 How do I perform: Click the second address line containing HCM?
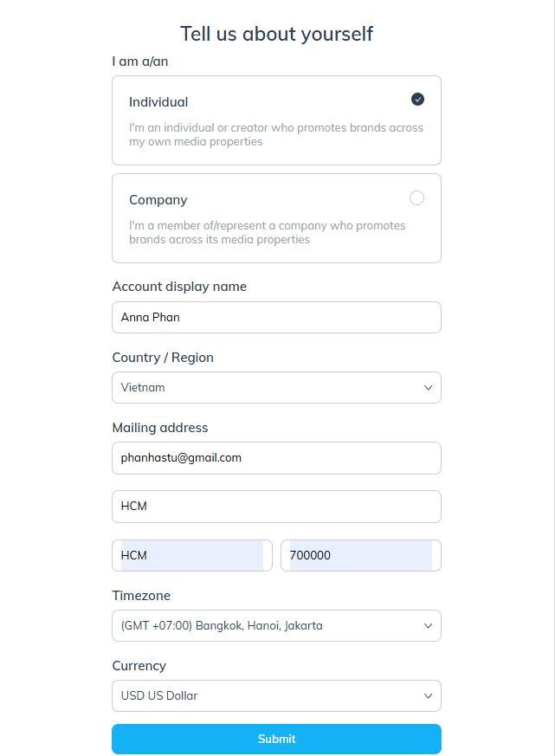[x=276, y=507]
